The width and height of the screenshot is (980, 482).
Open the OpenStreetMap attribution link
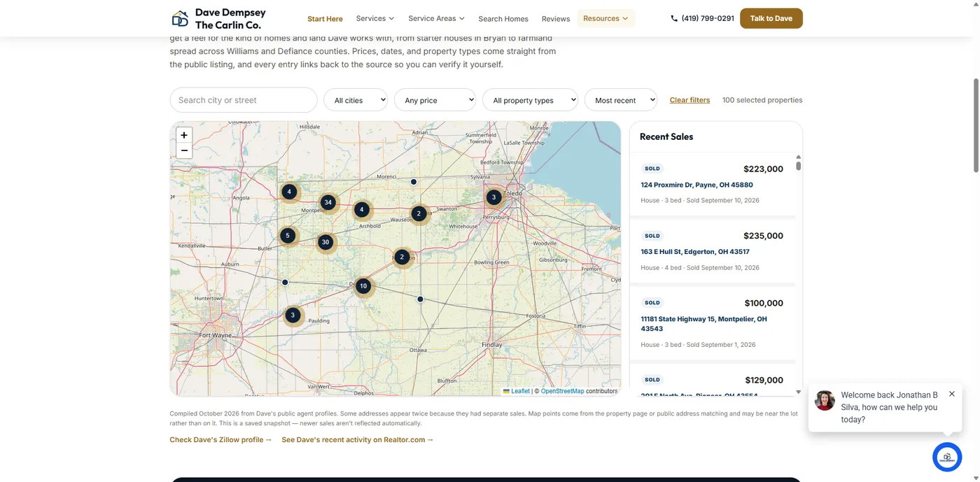[x=562, y=391]
